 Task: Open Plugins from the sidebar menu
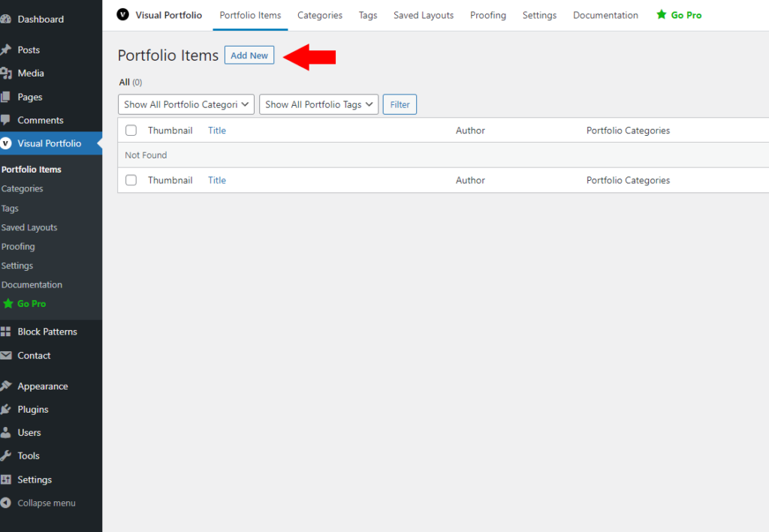[x=33, y=409]
